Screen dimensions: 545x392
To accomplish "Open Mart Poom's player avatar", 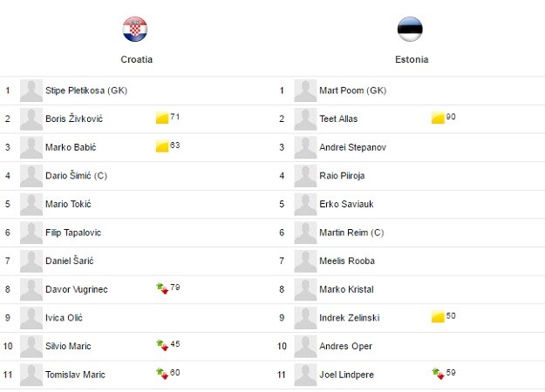I will pos(305,91).
